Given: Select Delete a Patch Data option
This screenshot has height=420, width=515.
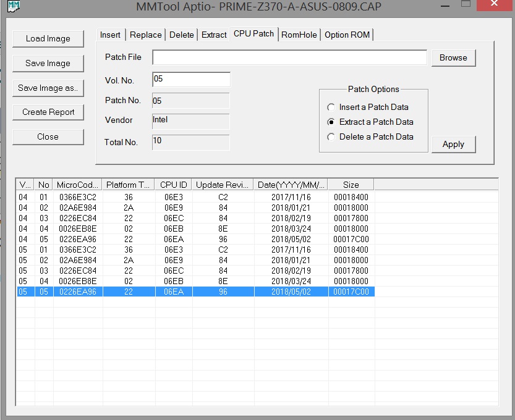Looking at the screenshot, I should (370, 137).
